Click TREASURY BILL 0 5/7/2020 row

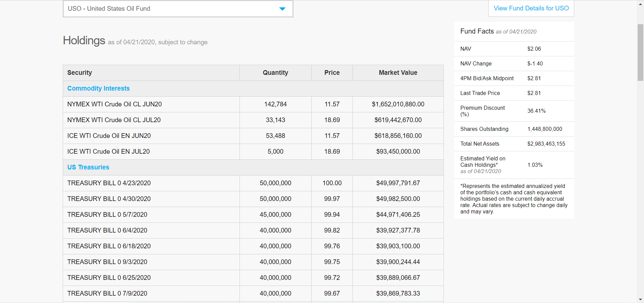(253, 215)
